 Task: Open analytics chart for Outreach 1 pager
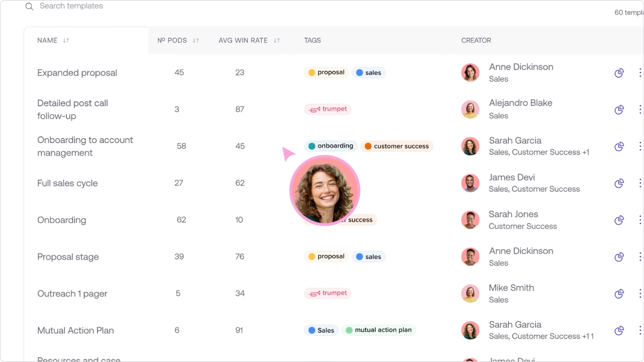(619, 293)
